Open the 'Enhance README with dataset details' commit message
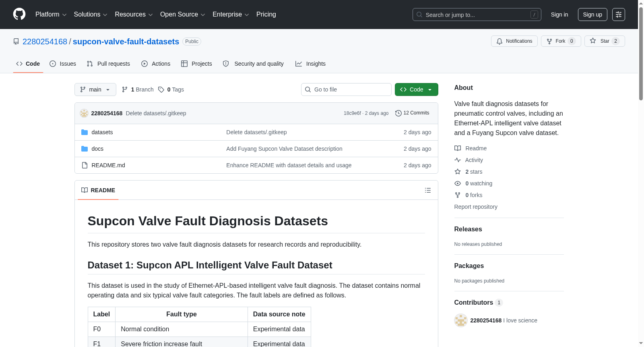Image resolution: width=644 pixels, height=347 pixels. click(x=289, y=165)
